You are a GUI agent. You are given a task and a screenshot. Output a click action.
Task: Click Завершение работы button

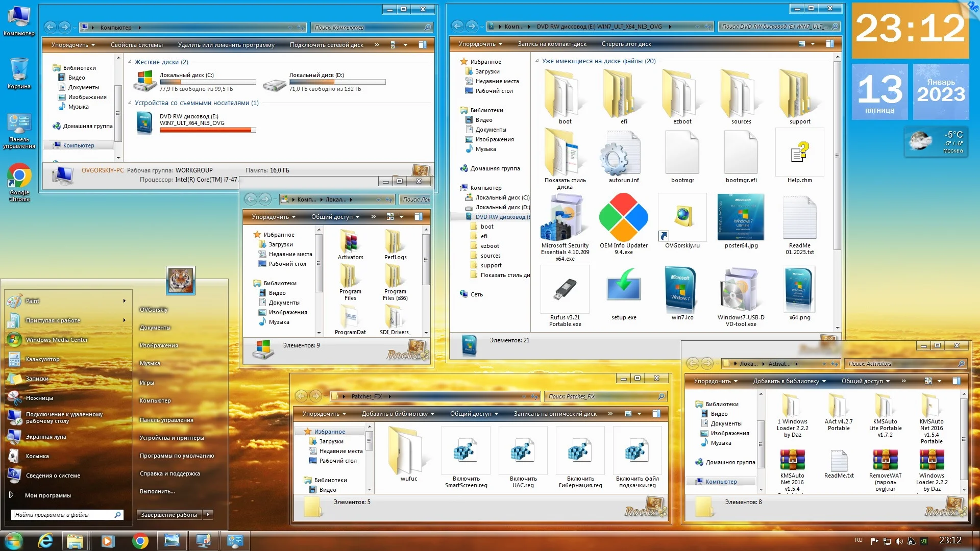point(169,515)
